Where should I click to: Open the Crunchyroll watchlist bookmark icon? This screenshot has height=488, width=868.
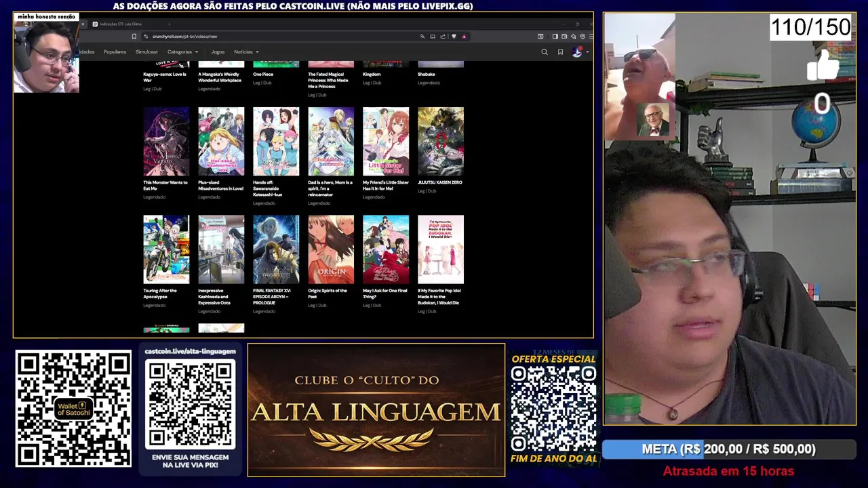point(560,52)
